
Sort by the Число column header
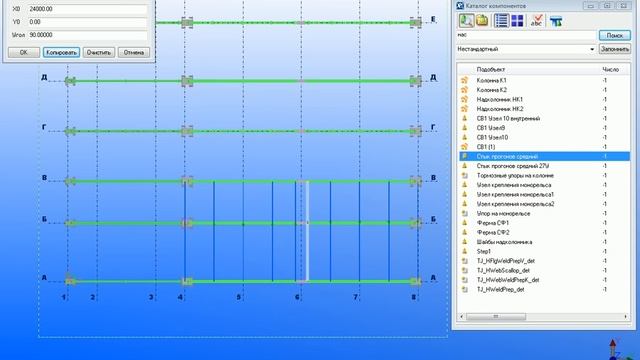[x=611, y=70]
